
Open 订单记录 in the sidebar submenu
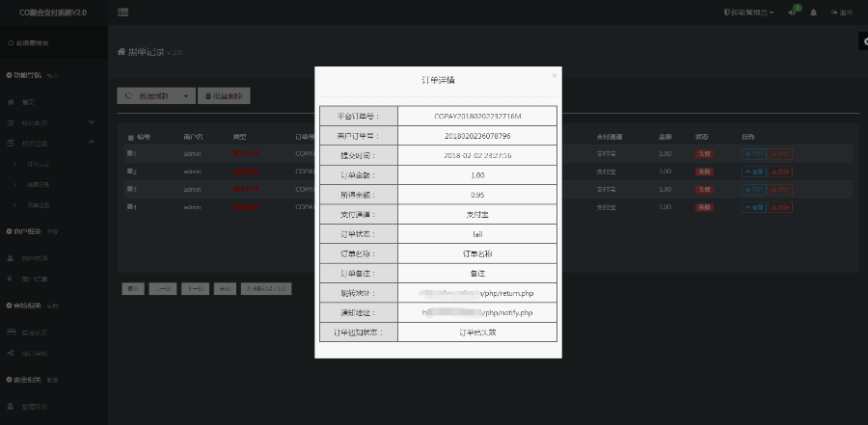(x=39, y=165)
